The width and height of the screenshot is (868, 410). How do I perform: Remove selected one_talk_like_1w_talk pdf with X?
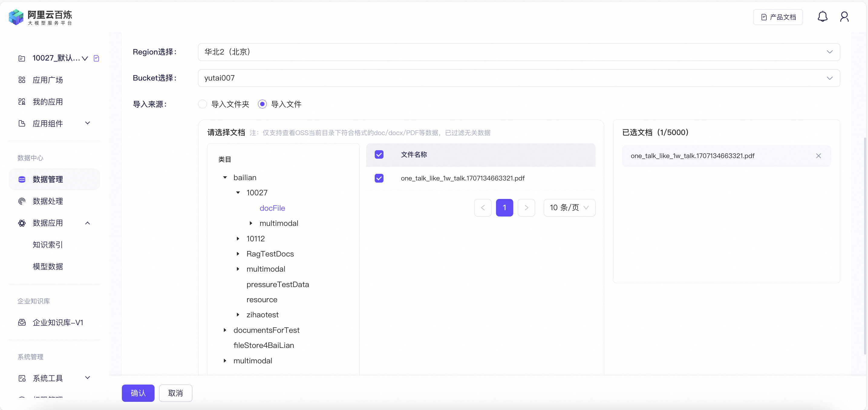(818, 156)
